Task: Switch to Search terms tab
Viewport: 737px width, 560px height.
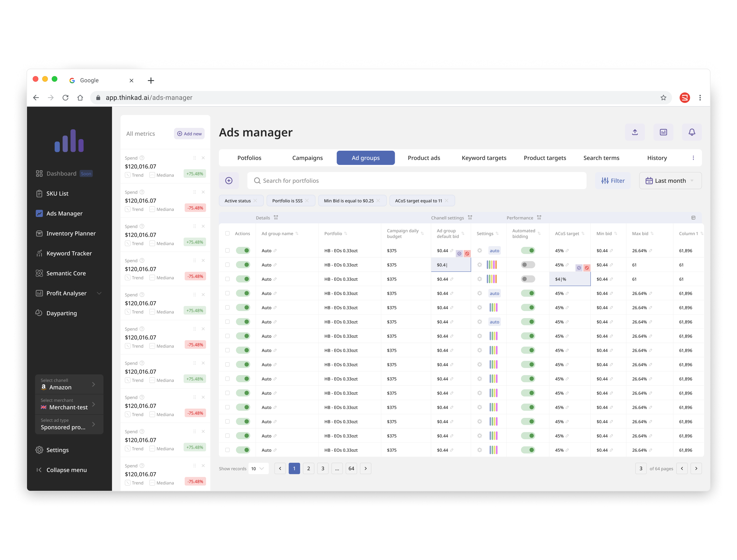Action: click(601, 158)
